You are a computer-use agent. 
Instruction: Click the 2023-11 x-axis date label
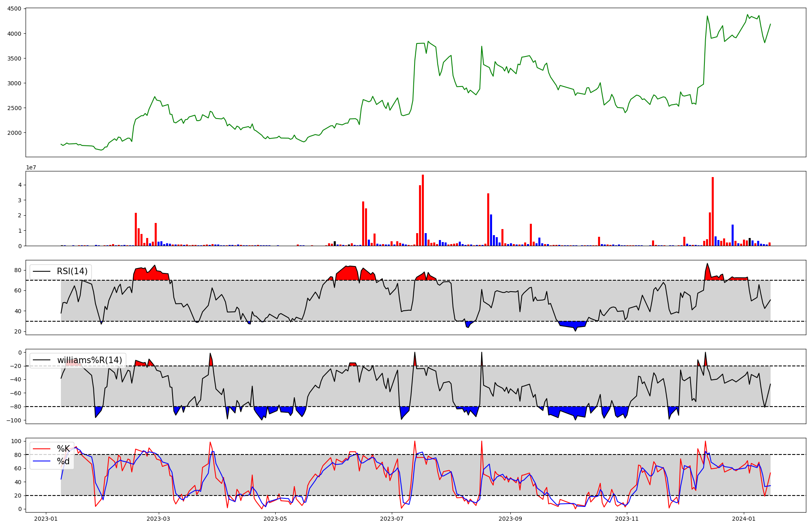[x=627, y=519]
